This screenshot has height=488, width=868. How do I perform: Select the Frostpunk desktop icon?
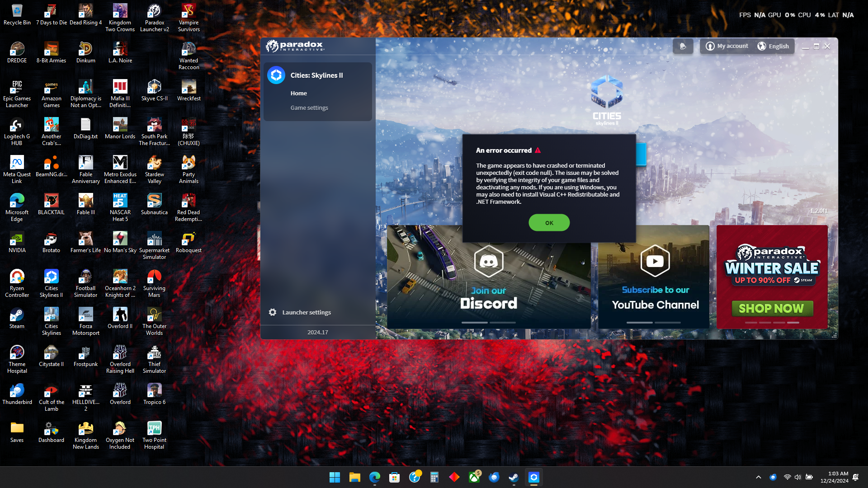pos(85,356)
